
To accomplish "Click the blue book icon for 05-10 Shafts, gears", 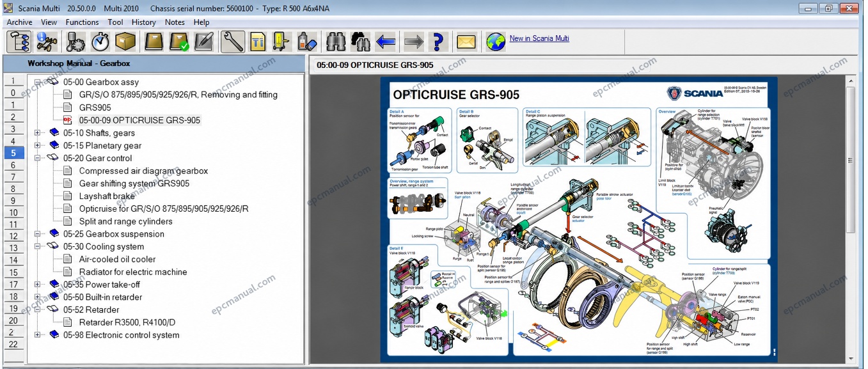I will click(54, 133).
